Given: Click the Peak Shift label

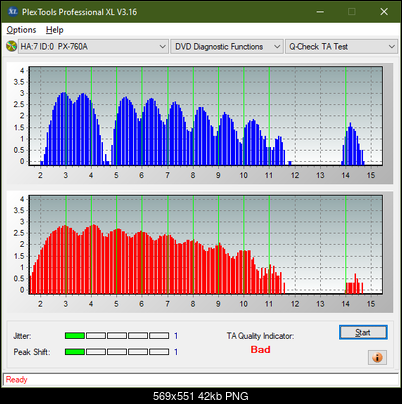Looking at the screenshot, I should [x=32, y=352].
